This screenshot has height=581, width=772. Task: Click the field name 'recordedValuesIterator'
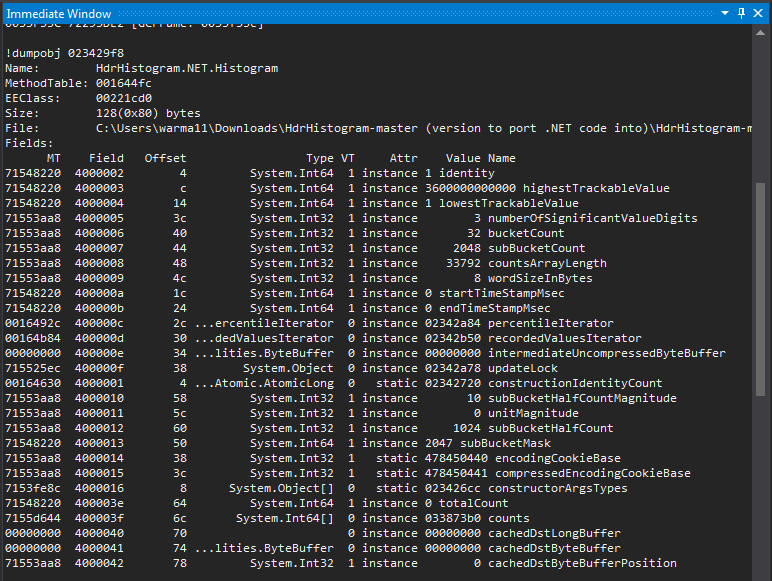(565, 339)
